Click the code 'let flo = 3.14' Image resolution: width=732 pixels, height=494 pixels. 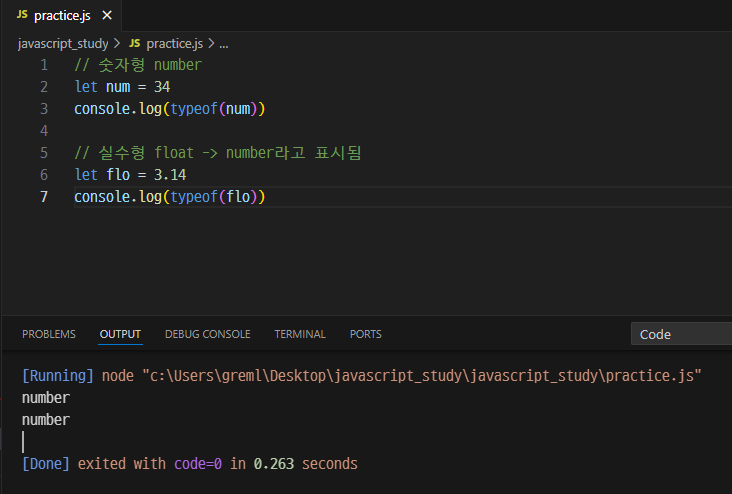click(x=130, y=175)
